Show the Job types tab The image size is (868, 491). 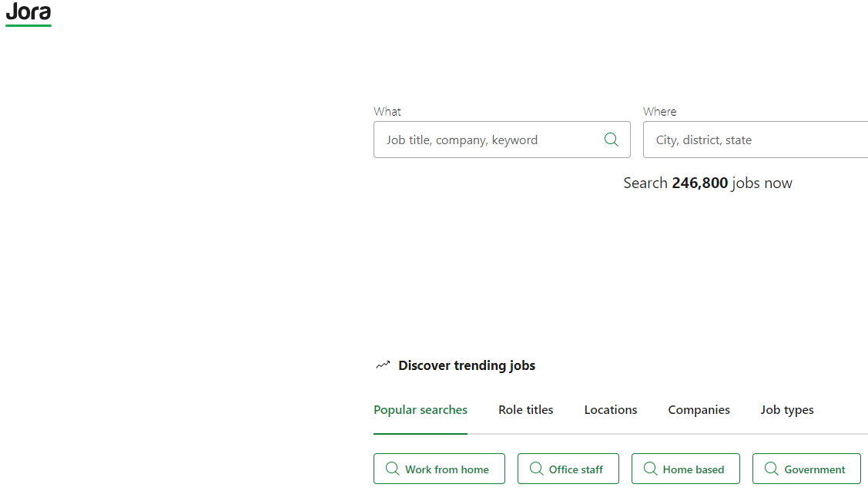[x=787, y=410]
